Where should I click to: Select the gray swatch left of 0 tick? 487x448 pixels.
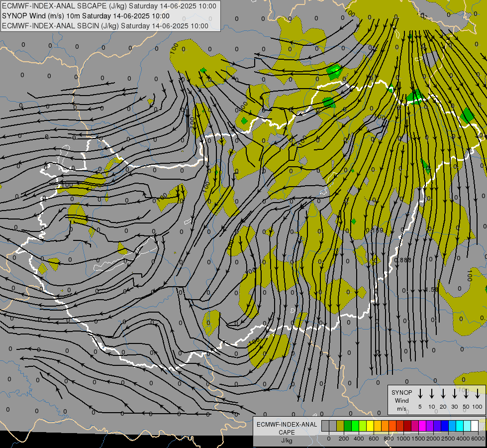click(x=325, y=426)
